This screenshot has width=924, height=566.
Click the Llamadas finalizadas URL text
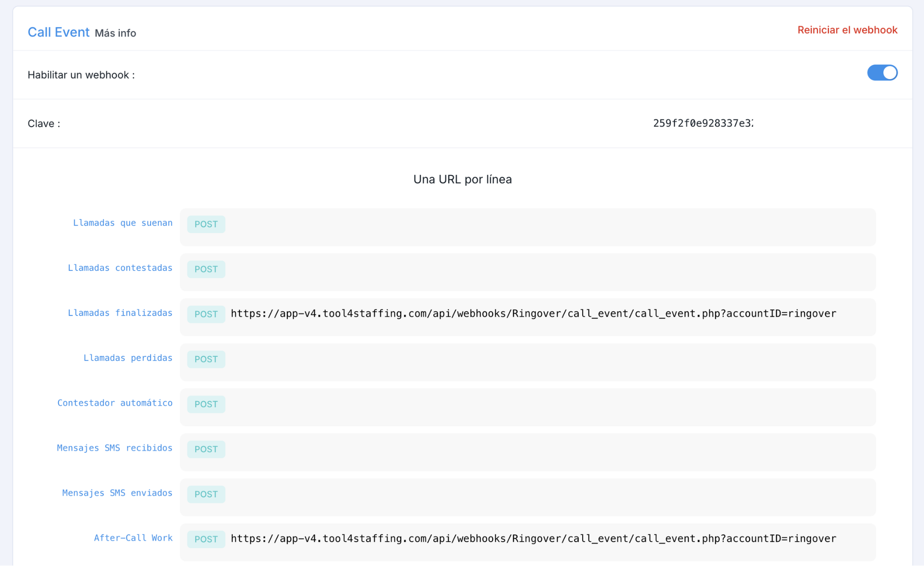click(533, 314)
